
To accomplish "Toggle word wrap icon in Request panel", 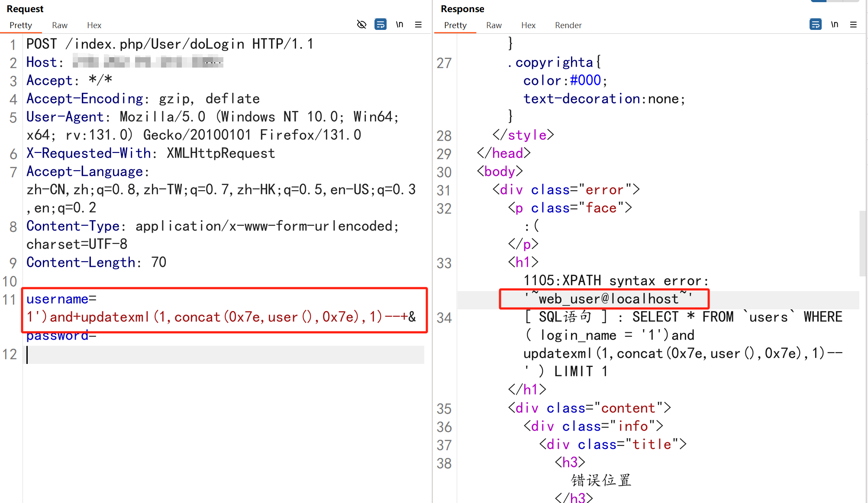I will (381, 25).
